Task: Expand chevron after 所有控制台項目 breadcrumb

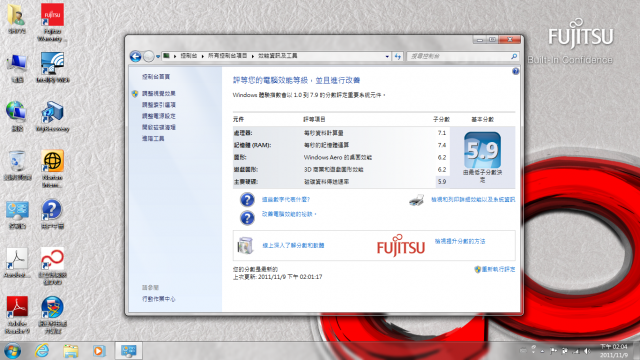Action: 253,56
